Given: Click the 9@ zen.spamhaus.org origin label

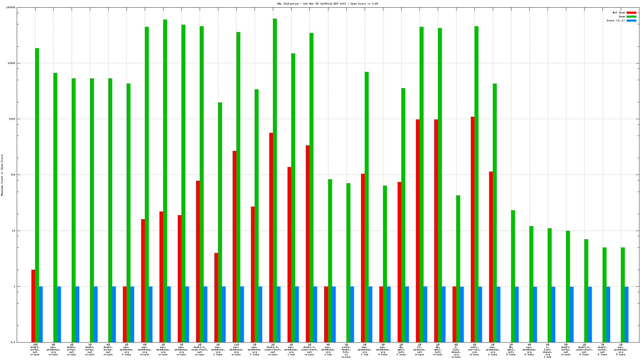Looking at the screenshot, I should [x=53, y=349].
